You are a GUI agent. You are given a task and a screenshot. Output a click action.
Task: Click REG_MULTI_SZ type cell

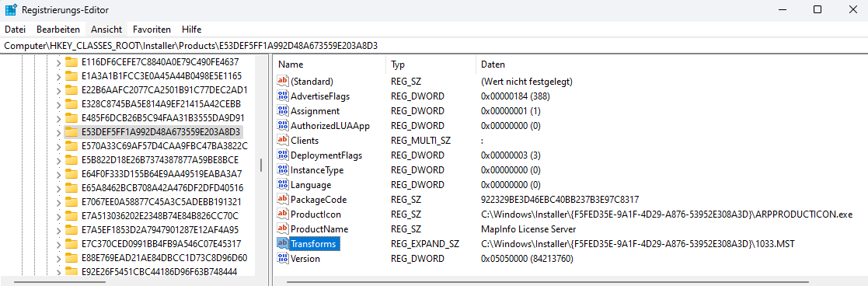pyautogui.click(x=420, y=141)
